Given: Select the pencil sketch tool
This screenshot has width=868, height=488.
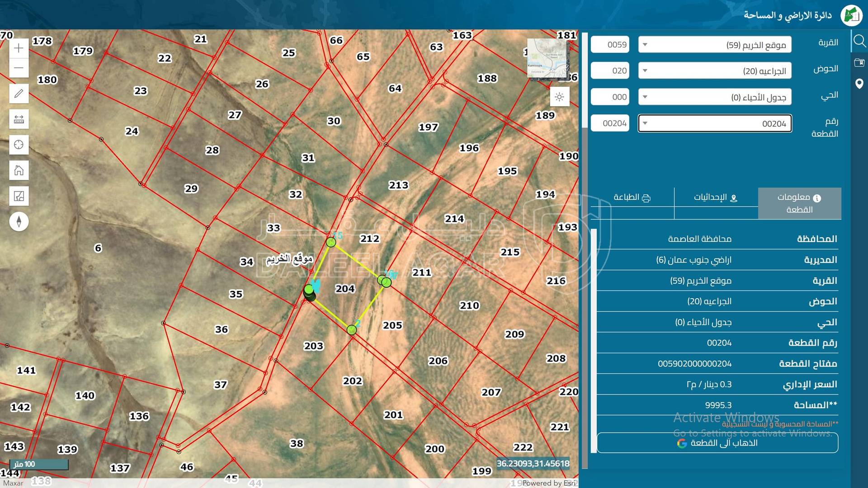Looking at the screenshot, I should [x=19, y=94].
